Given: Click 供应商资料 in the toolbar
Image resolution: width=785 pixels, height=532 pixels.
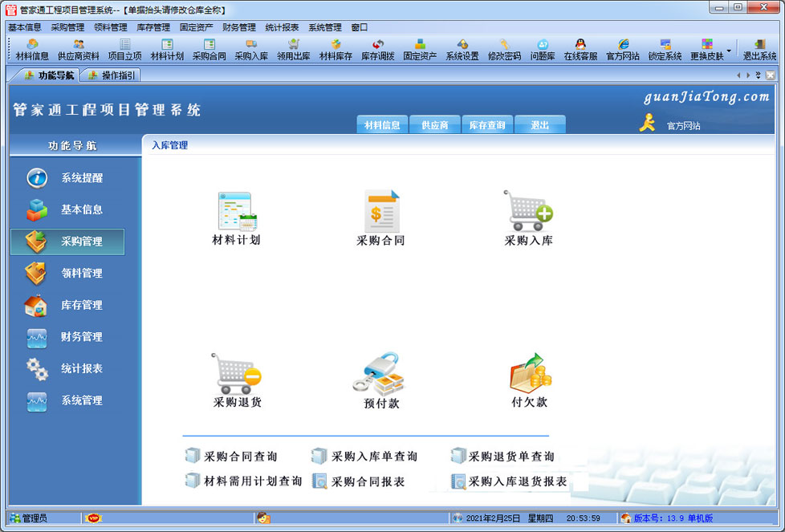Looking at the screenshot, I should [79, 50].
